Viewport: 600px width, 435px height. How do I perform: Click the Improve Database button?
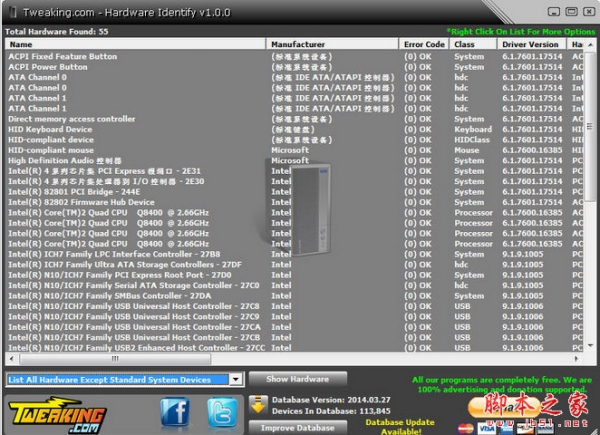tap(298, 428)
